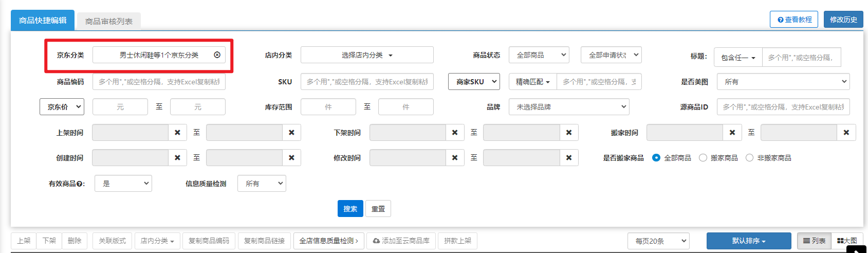868x253 pixels.
Task: Click the 搜索 search button
Action: coord(350,209)
